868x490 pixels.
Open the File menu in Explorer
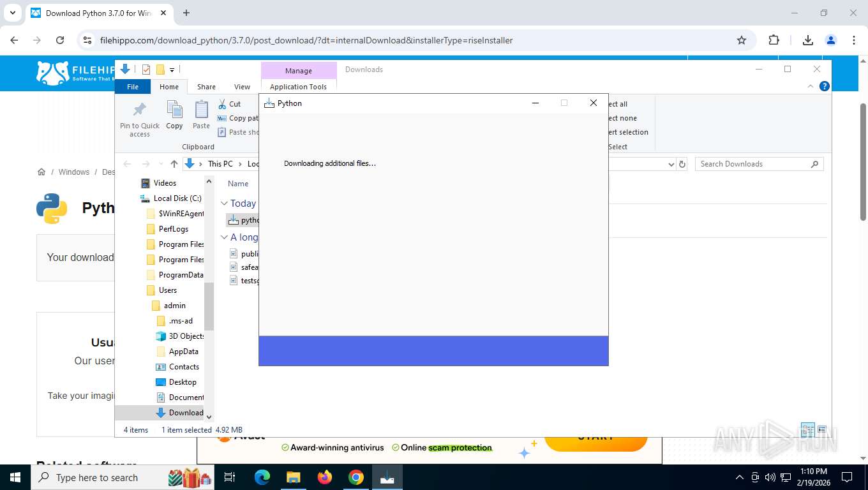coord(133,87)
